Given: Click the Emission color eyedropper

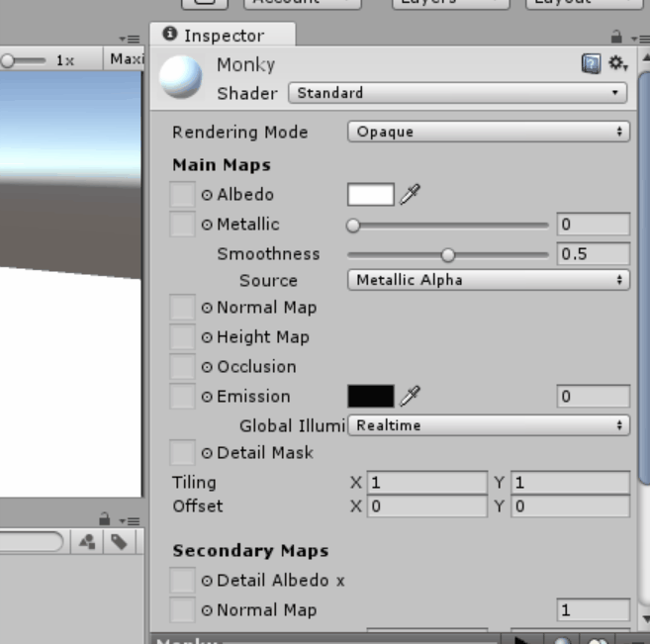Looking at the screenshot, I should tap(410, 396).
